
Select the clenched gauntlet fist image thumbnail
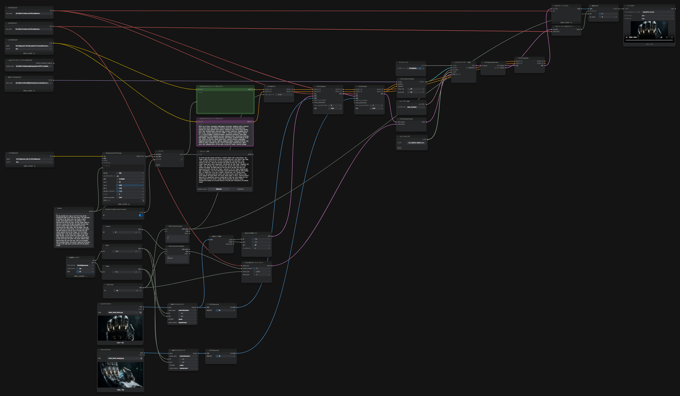120,328
